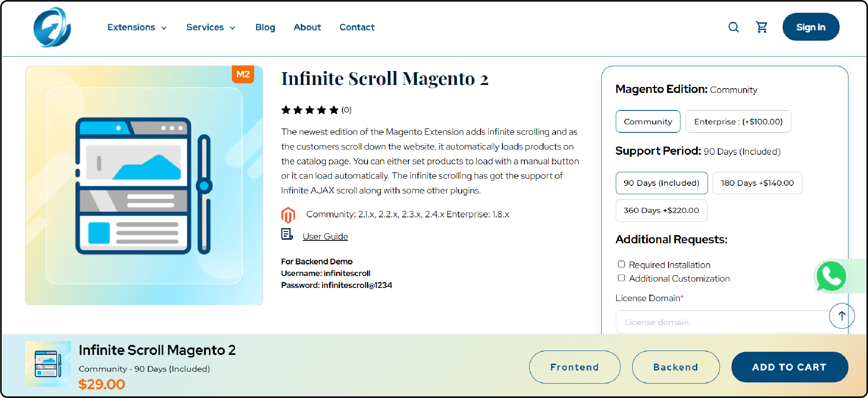Open the search magnifier icon
Viewport: 868px width, 398px height.
(x=734, y=27)
